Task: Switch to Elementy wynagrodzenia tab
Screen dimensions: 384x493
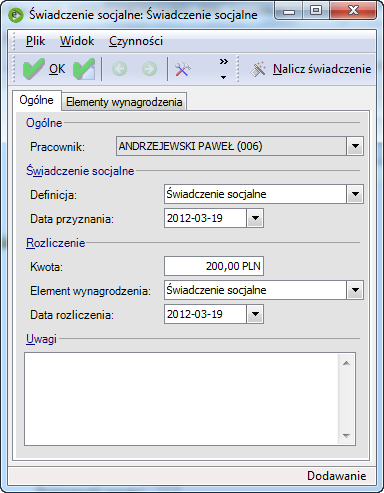Action: [x=124, y=102]
